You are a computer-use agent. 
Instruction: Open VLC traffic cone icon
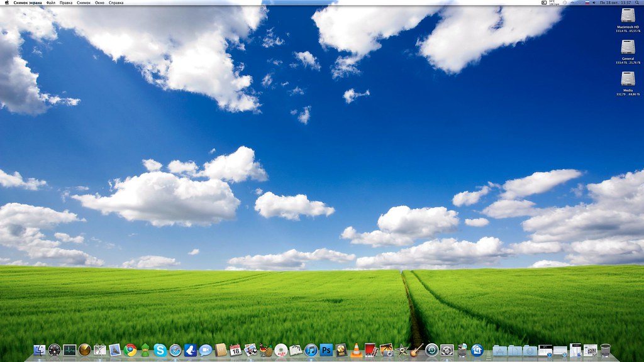(x=357, y=350)
